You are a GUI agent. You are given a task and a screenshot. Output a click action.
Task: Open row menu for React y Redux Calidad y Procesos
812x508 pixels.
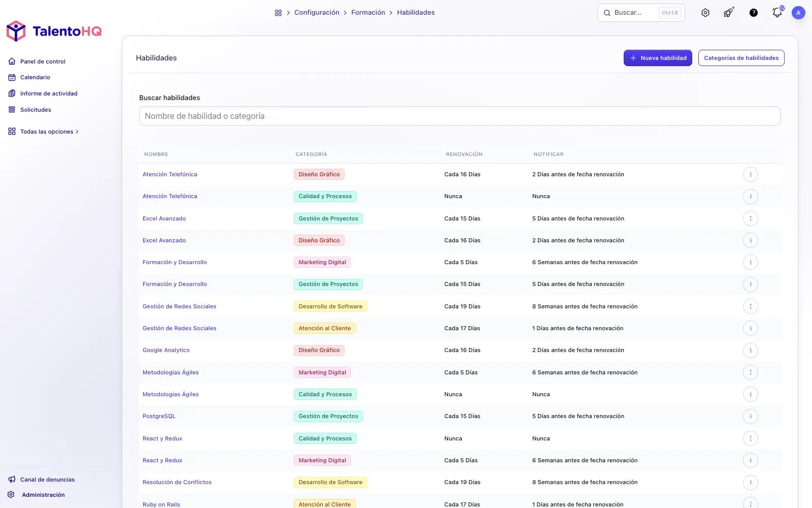(x=751, y=438)
